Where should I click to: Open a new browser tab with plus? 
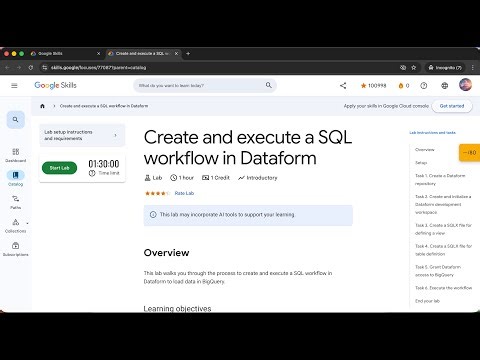[188, 53]
